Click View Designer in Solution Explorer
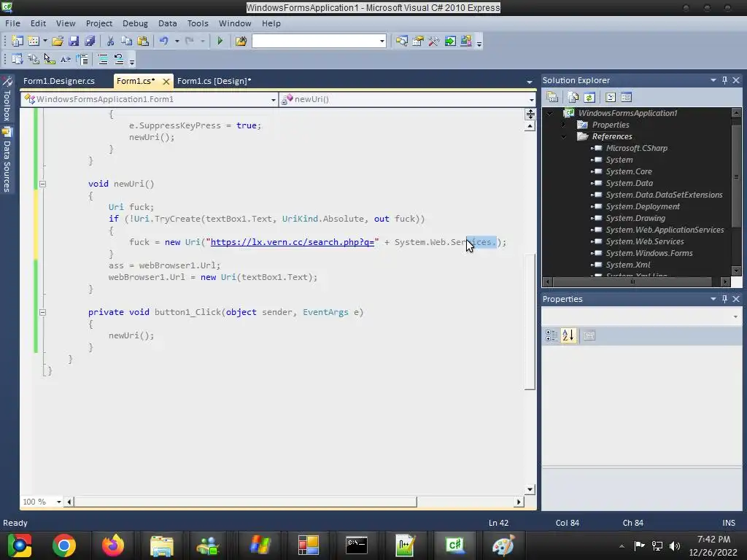This screenshot has width=747, height=560. pyautogui.click(x=627, y=97)
